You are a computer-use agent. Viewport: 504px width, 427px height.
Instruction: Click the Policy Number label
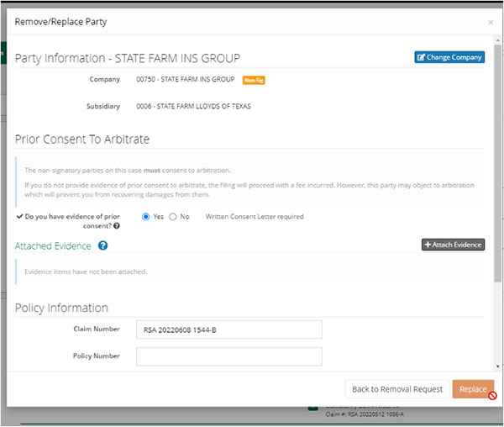(x=97, y=356)
